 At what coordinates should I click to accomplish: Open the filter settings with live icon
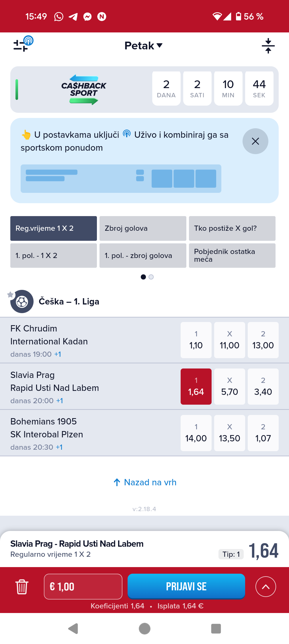(x=23, y=44)
